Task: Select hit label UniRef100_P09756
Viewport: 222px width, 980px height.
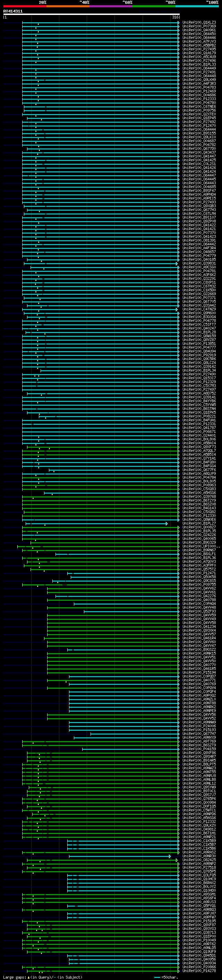Action: (199, 110)
